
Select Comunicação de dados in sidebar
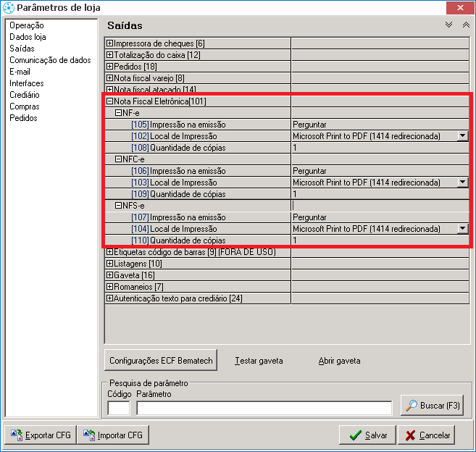pyautogui.click(x=50, y=60)
